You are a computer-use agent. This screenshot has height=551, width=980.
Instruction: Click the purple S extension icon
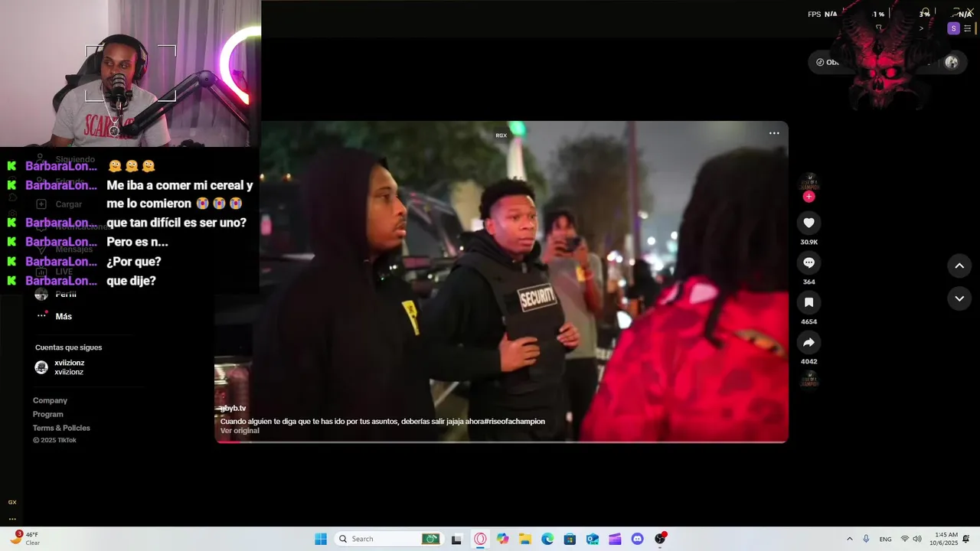tap(953, 28)
